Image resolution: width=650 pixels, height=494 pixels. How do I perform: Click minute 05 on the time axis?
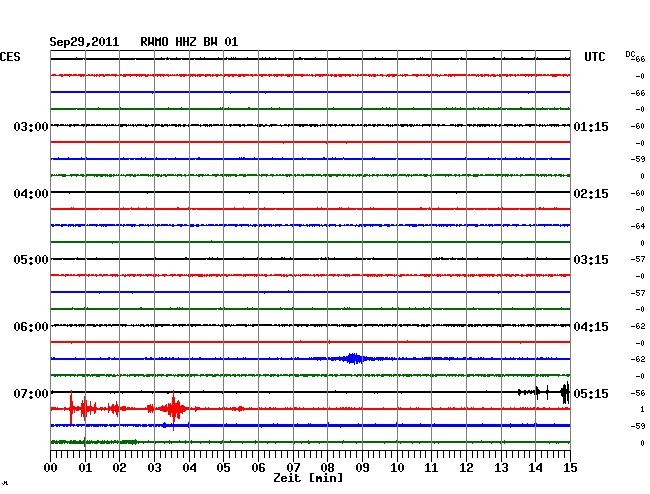pos(223,467)
